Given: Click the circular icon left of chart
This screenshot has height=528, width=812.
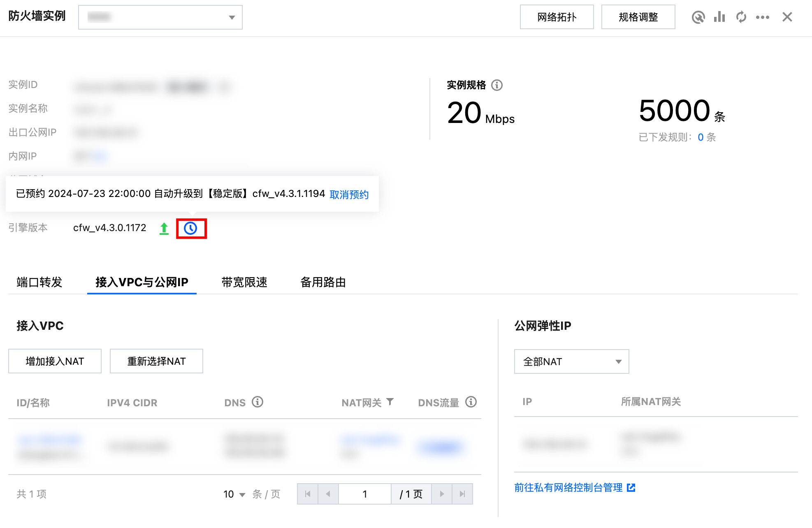Looking at the screenshot, I should [x=698, y=17].
